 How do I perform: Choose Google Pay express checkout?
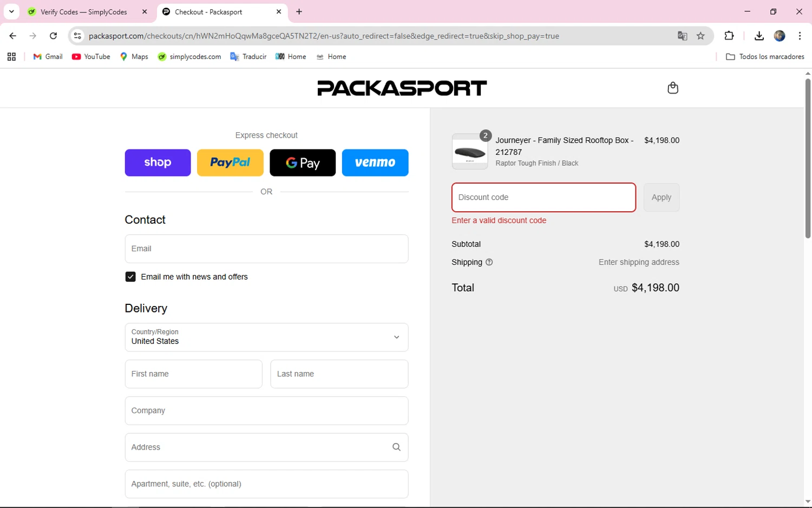pyautogui.click(x=303, y=162)
